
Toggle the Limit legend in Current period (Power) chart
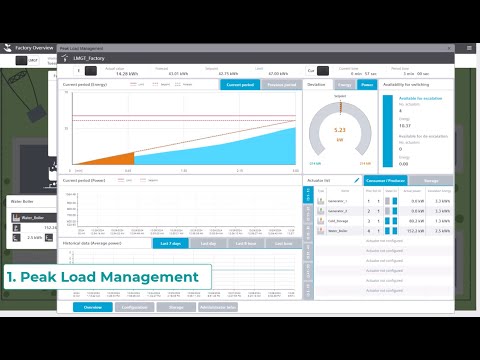click(x=125, y=180)
